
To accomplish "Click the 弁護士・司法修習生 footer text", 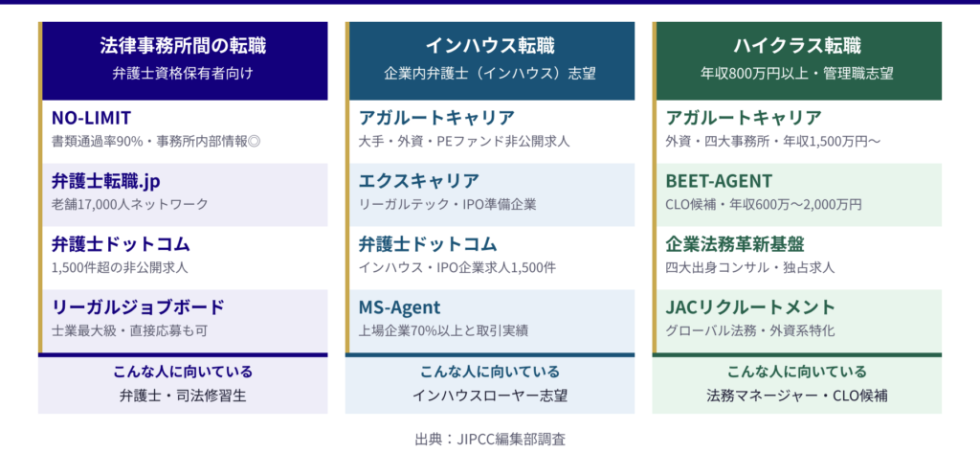I will [x=183, y=395].
